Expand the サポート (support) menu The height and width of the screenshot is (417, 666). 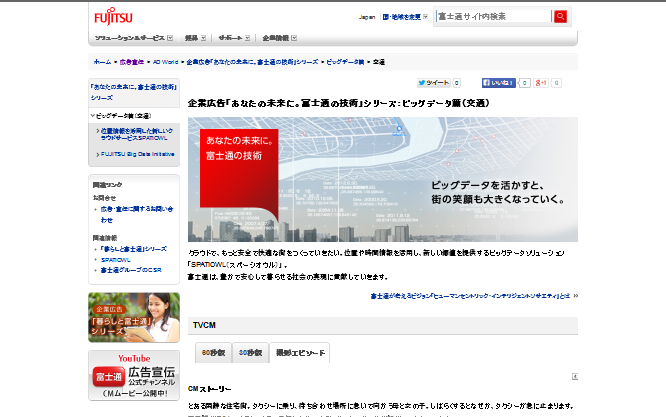[x=234, y=38]
